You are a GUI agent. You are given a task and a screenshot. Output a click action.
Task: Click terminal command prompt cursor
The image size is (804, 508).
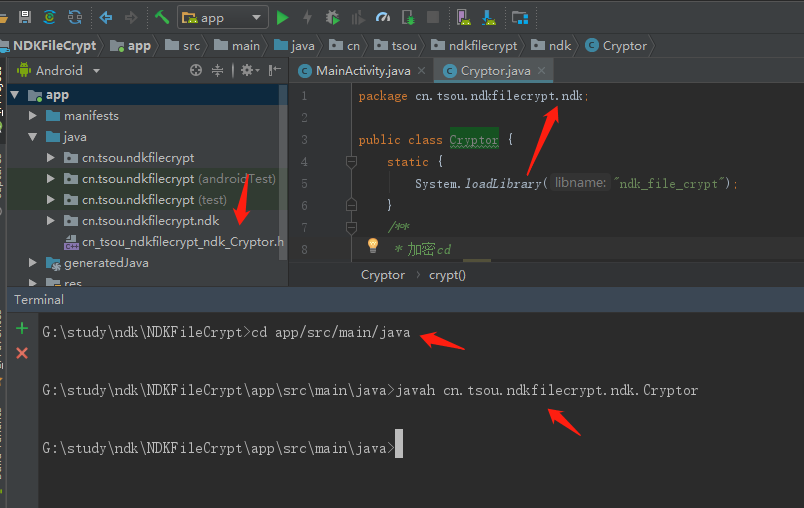(399, 443)
